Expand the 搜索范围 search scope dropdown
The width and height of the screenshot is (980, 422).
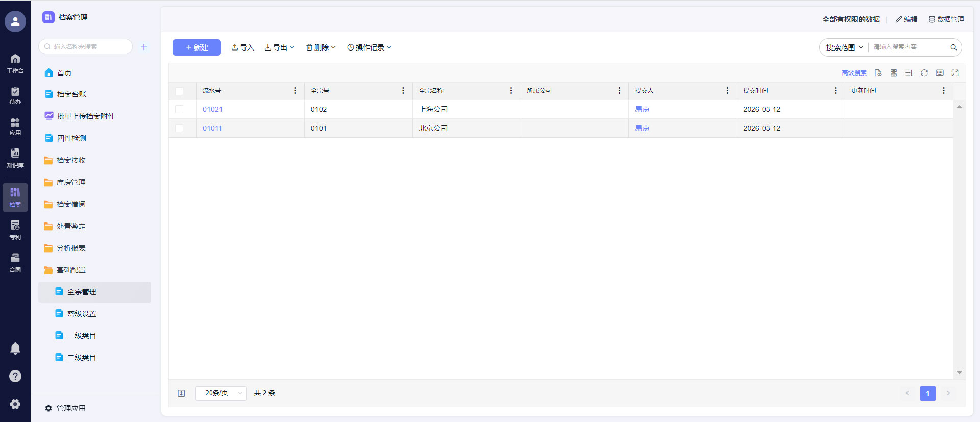(844, 47)
